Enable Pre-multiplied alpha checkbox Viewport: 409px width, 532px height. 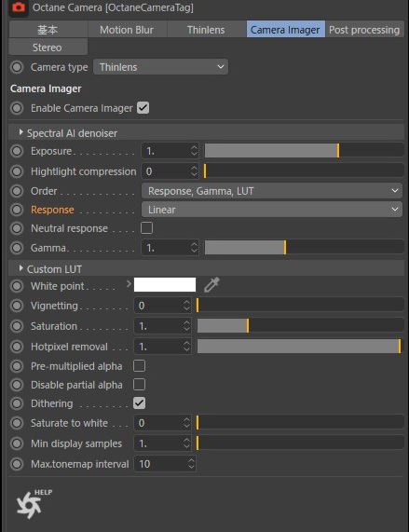pos(139,366)
